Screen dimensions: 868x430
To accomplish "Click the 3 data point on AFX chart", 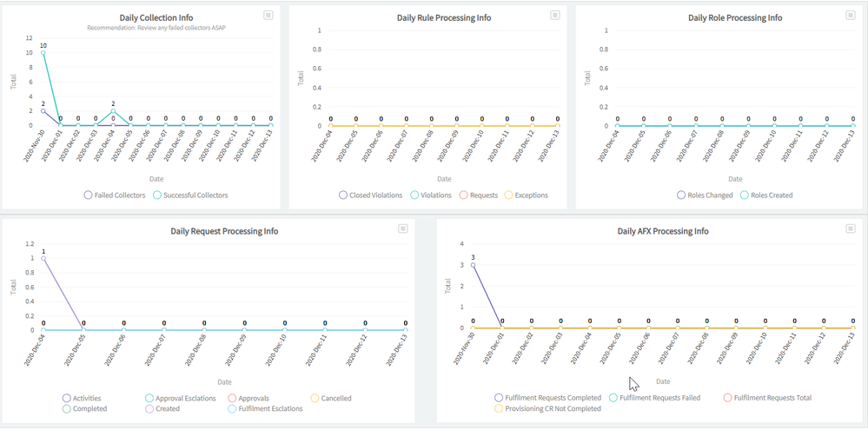I will click(474, 265).
